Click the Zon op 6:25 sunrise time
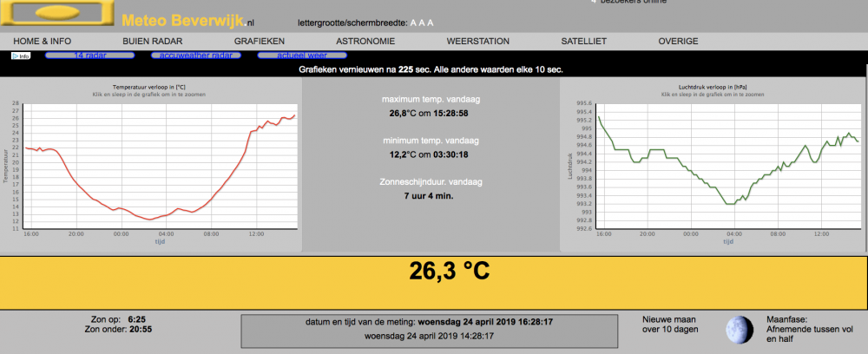 (118, 319)
